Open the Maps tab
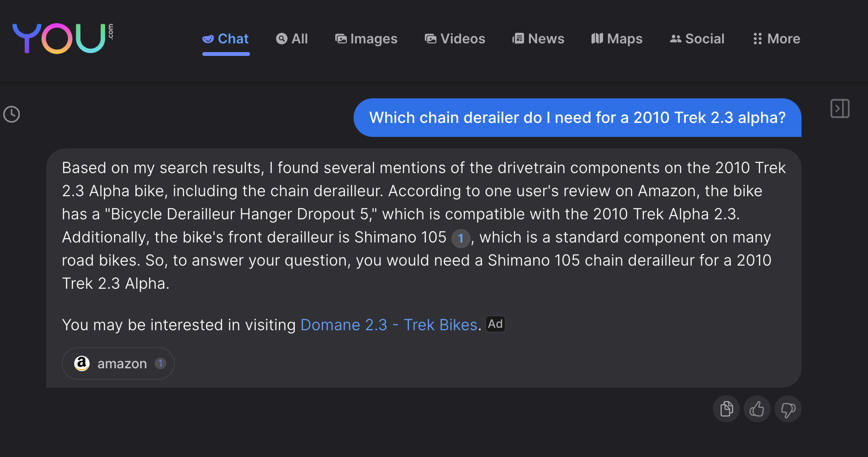This screenshot has height=457, width=868. (617, 39)
